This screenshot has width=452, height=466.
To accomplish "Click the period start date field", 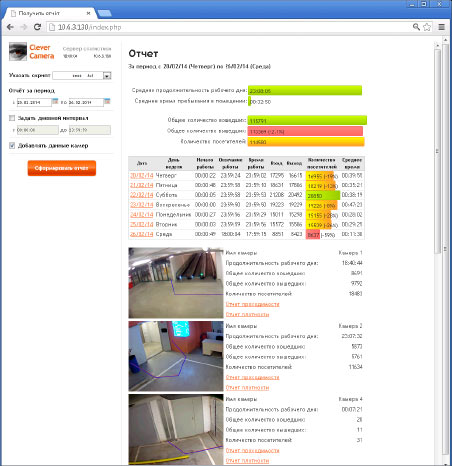I will coord(34,102).
